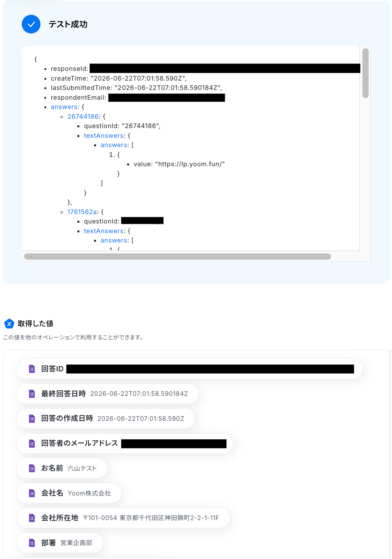Click the form icon next to 回答の作成日時
The width and height of the screenshot is (392, 559).
pyautogui.click(x=32, y=418)
